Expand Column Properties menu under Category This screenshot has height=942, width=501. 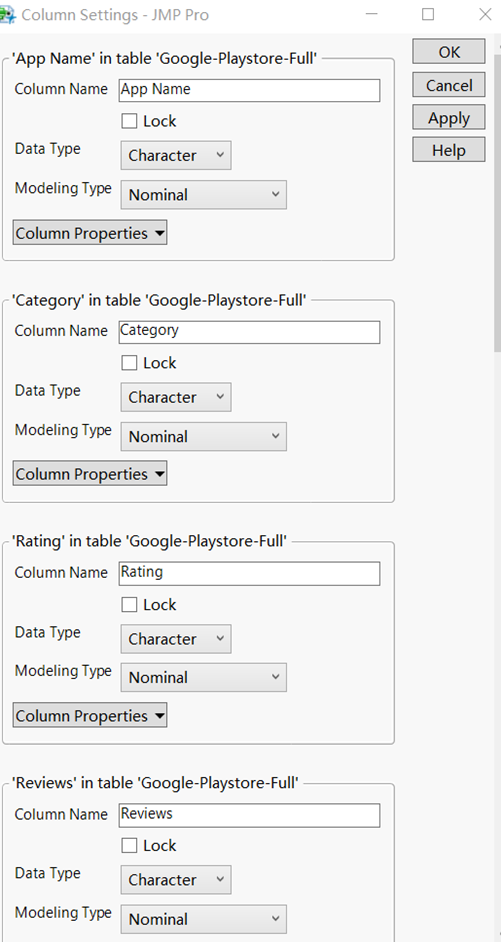pos(90,474)
